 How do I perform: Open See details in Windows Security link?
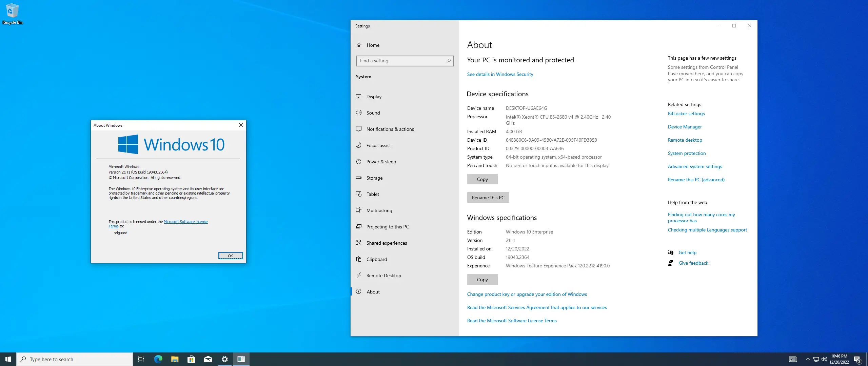point(500,74)
